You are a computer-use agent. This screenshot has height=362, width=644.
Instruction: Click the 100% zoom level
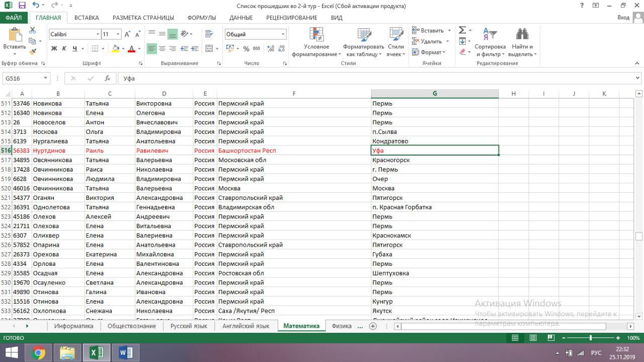(633, 338)
